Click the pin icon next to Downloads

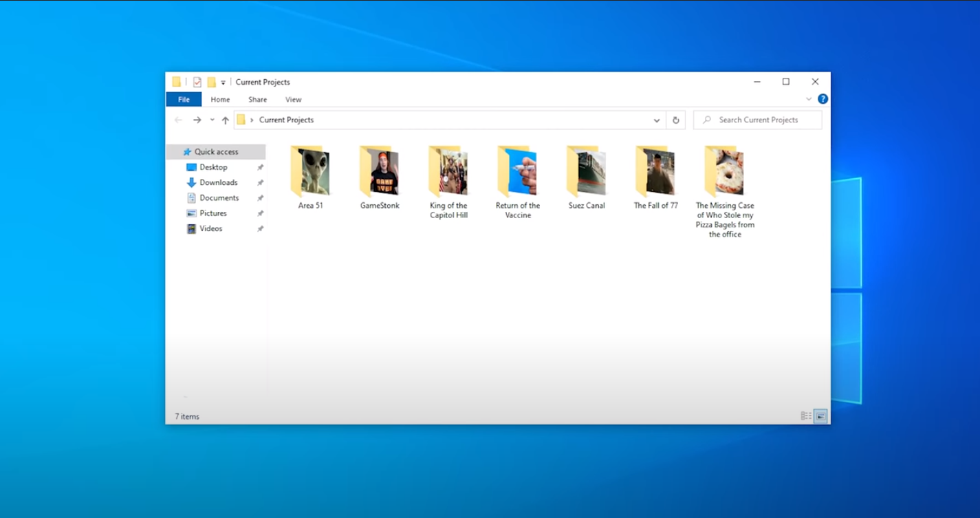[260, 183]
